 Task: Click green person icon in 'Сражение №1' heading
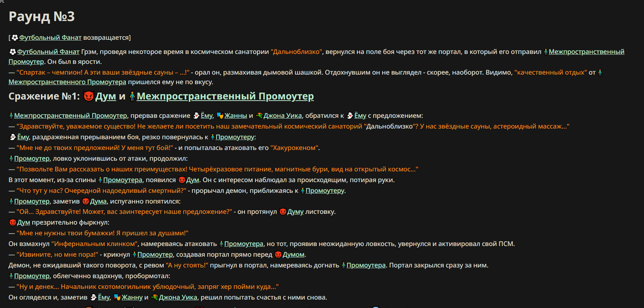coord(132,96)
